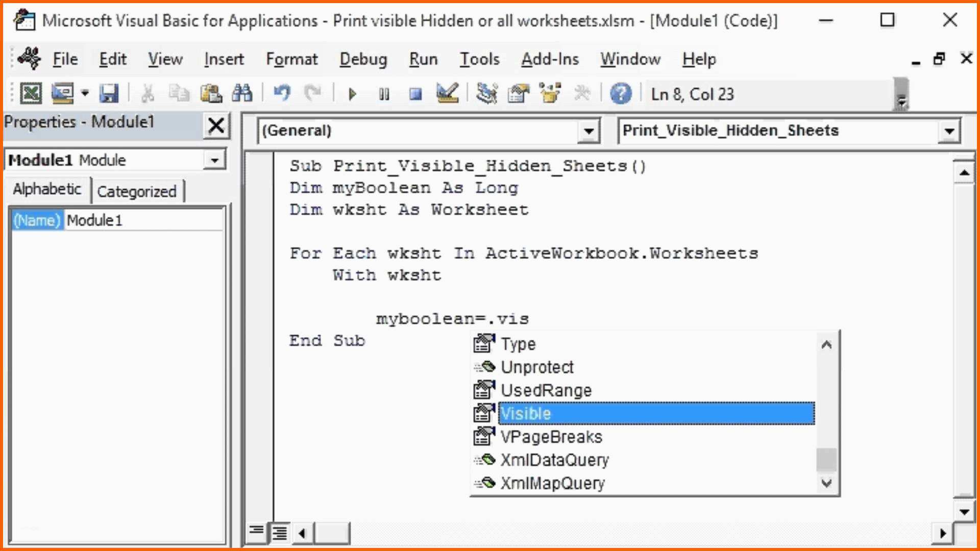
Task: Click the horizontal scrollbar thumb
Action: click(x=332, y=534)
